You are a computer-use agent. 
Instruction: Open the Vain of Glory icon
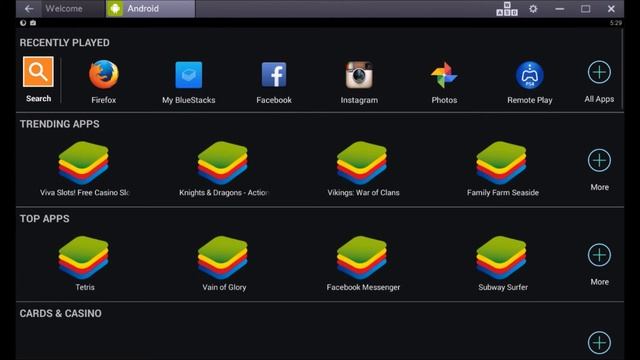(x=222, y=258)
